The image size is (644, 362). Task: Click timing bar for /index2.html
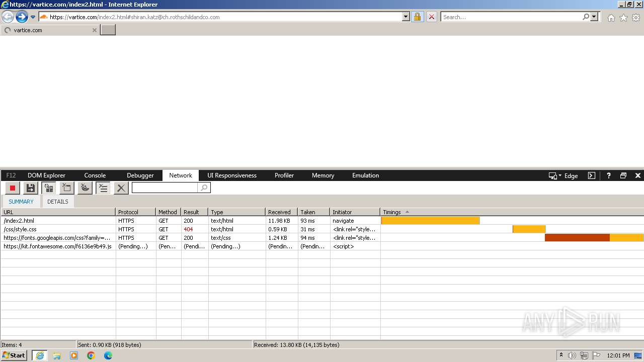click(431, 221)
